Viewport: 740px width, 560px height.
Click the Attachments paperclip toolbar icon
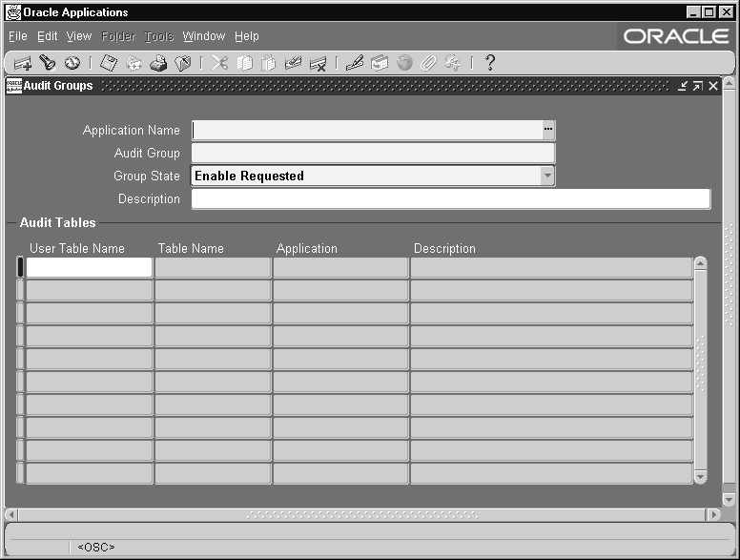[x=428, y=63]
